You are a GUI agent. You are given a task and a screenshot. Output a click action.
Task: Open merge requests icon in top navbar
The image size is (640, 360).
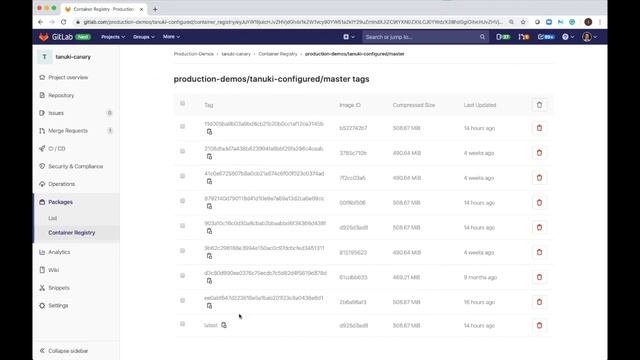click(524, 37)
